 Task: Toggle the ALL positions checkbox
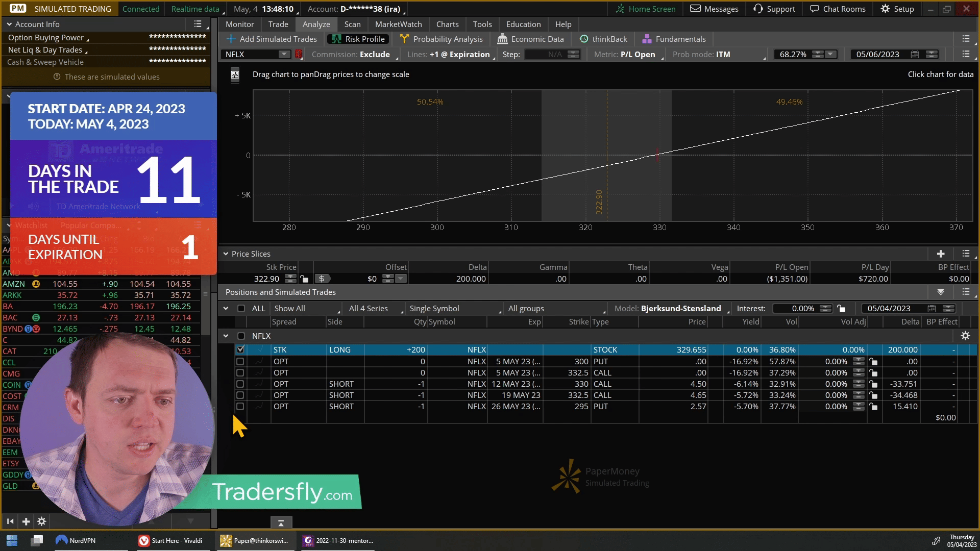point(241,309)
